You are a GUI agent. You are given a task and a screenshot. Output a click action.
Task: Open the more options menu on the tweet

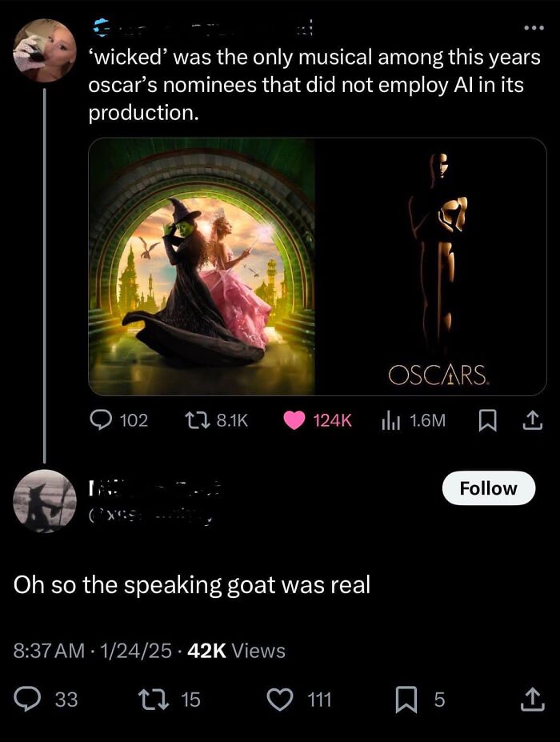[x=534, y=28]
